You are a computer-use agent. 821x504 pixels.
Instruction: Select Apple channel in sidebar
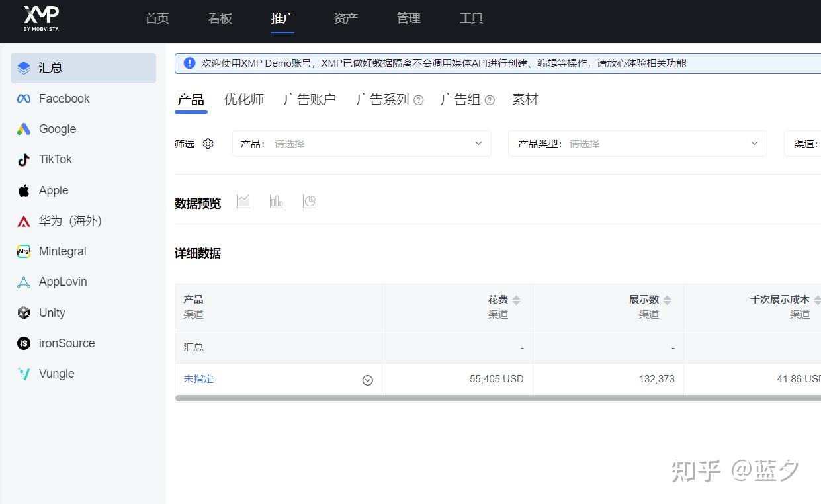tap(83, 190)
